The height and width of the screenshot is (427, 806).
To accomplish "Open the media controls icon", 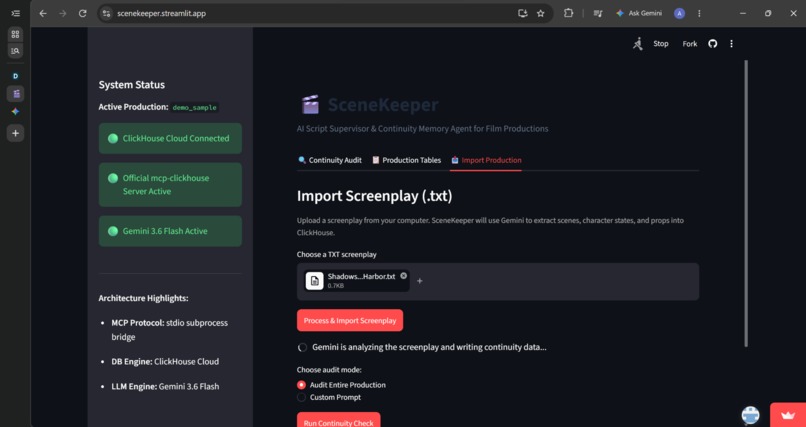I will (598, 13).
